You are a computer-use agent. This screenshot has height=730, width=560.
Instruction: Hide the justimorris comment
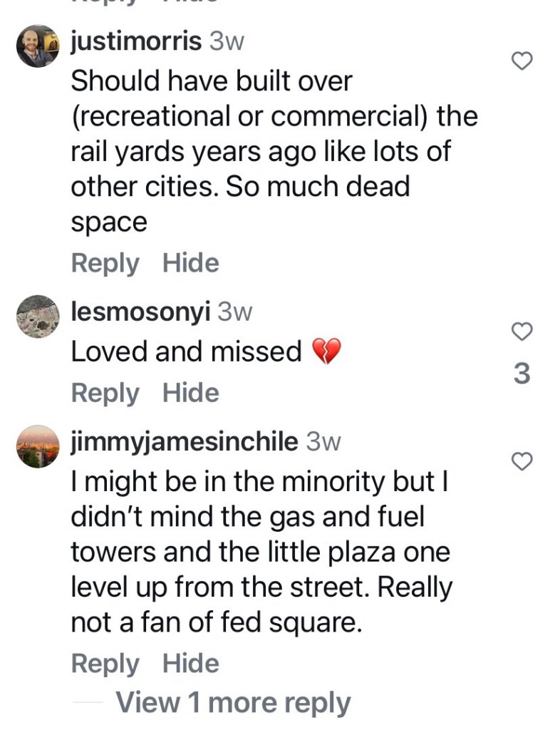(x=190, y=263)
